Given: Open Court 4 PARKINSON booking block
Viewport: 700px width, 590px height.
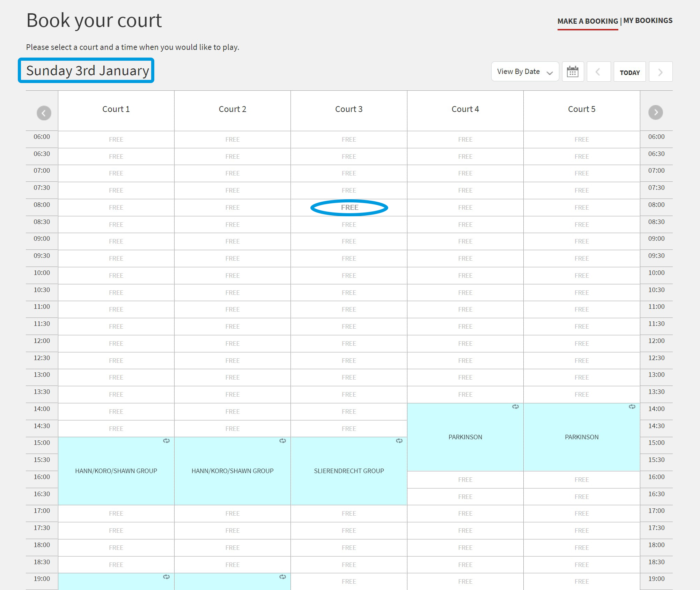Looking at the screenshot, I should [x=465, y=437].
